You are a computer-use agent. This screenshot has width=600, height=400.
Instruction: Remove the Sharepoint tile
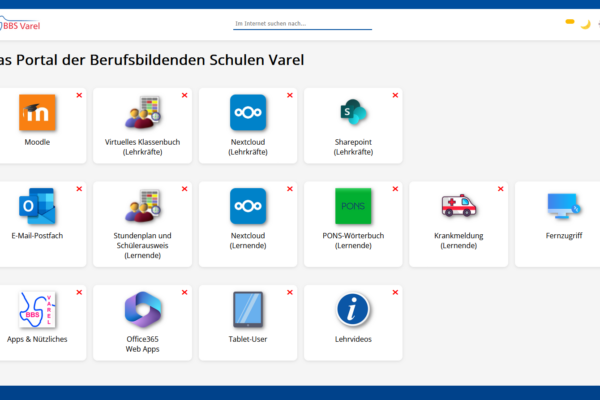pos(395,95)
